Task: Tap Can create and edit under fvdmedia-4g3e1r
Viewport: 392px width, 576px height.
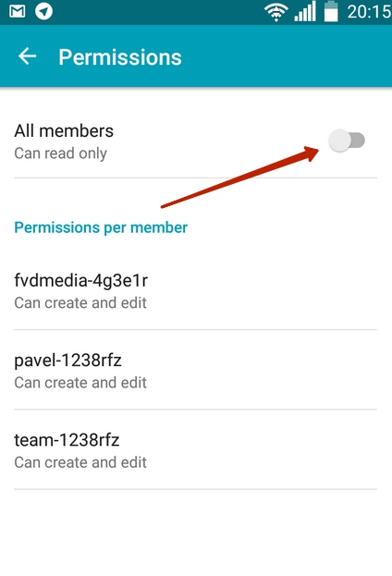Action: [80, 303]
